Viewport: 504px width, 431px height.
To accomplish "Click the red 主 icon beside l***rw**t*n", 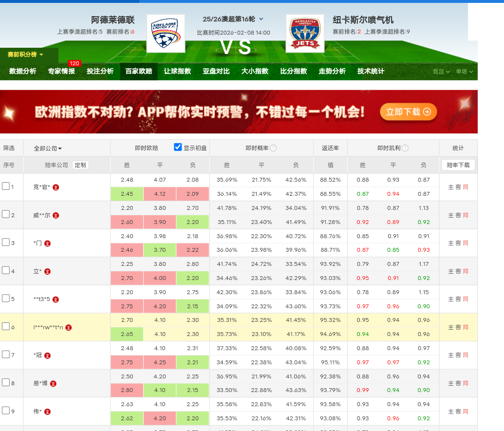I will click(69, 328).
